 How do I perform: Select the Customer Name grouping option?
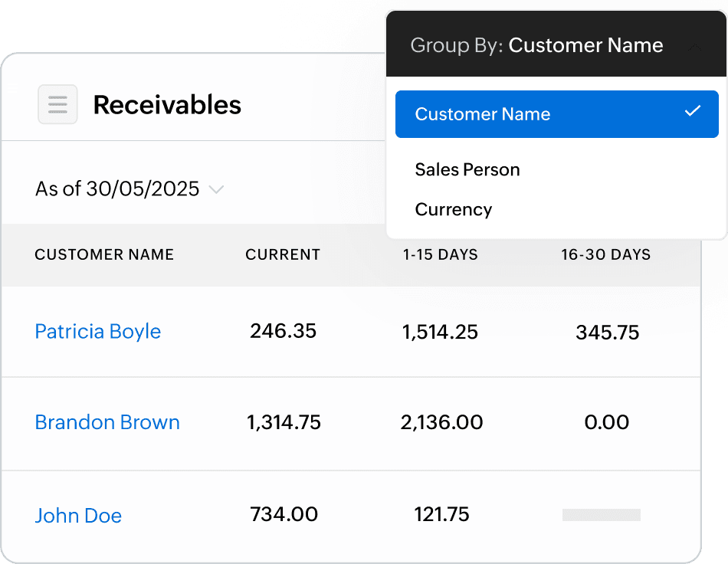pos(483,114)
